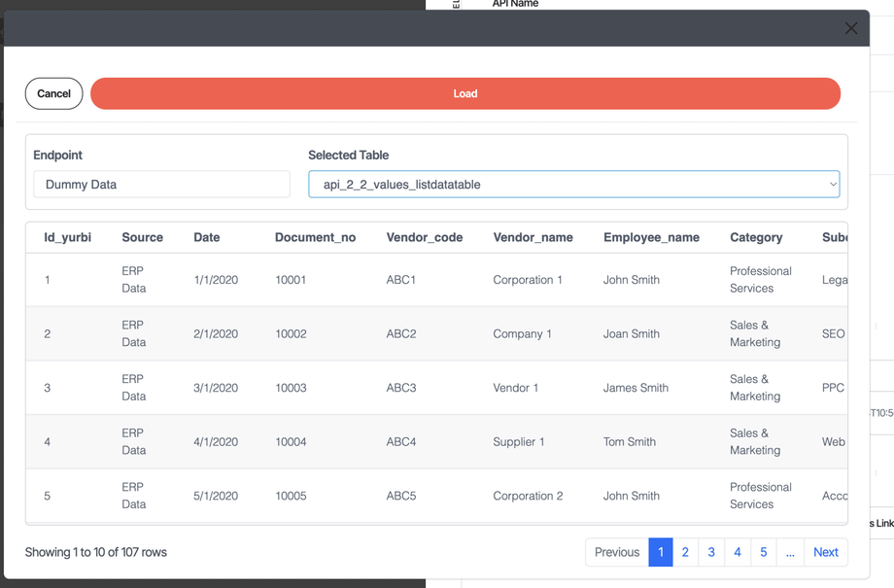Jump to page 4 in pagination

(x=738, y=552)
